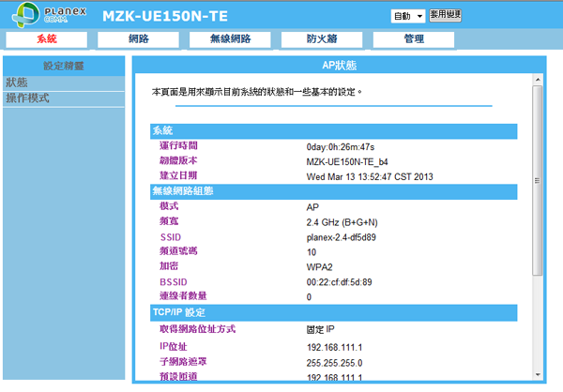Open the 自動 language dropdown
Image resolution: width=563 pixels, height=392 pixels.
(x=408, y=16)
